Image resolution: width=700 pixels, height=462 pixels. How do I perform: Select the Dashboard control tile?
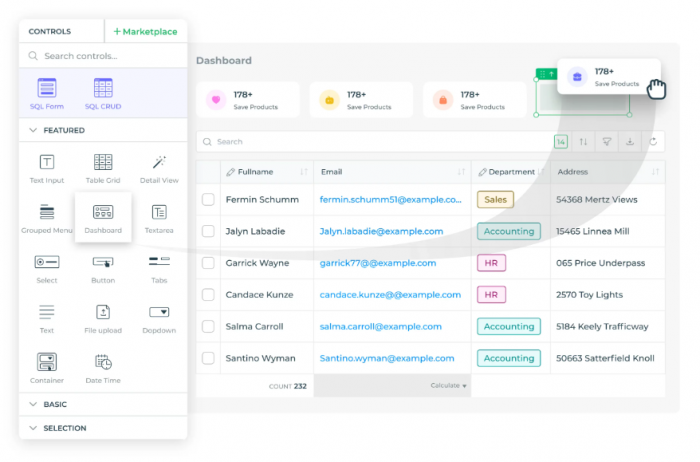[103, 218]
